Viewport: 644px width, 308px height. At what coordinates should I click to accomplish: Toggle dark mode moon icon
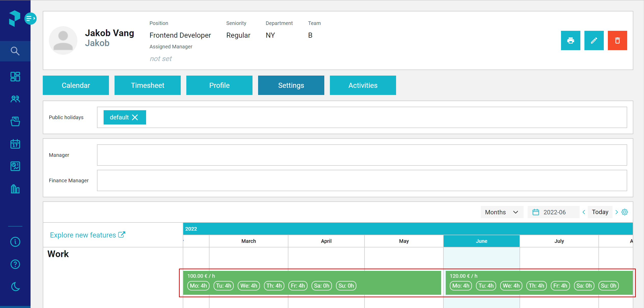click(x=15, y=287)
